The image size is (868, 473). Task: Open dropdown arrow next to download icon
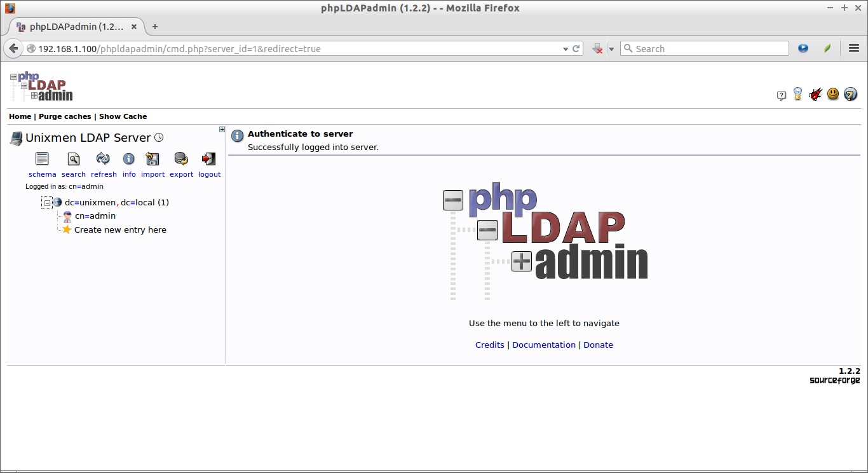click(611, 49)
